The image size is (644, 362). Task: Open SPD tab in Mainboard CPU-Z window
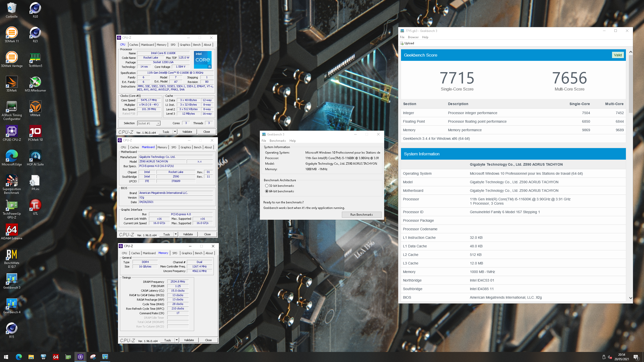(174, 147)
